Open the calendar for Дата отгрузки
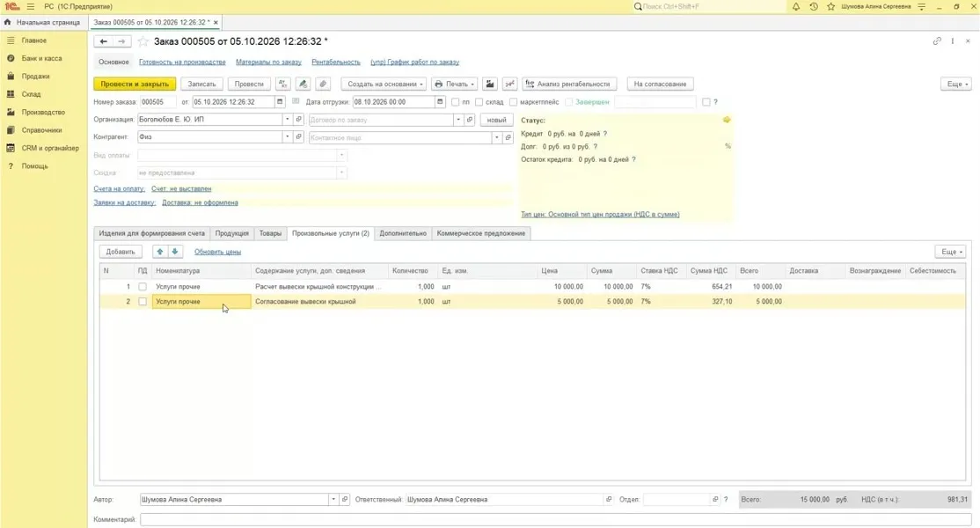 pos(440,102)
